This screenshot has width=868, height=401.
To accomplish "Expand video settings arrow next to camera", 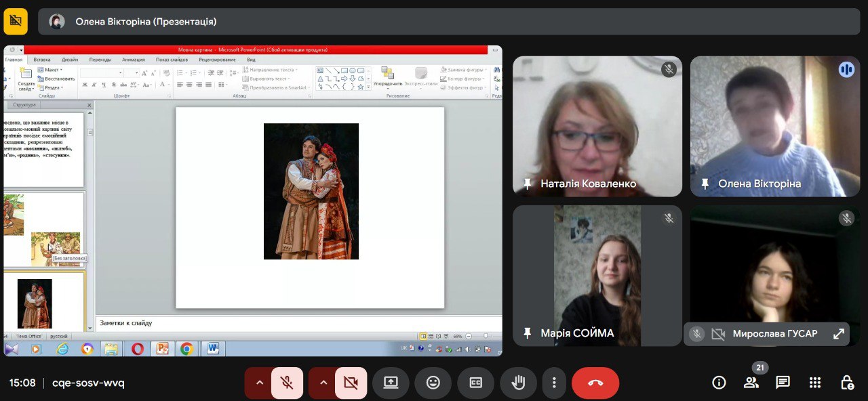I will coord(323,383).
